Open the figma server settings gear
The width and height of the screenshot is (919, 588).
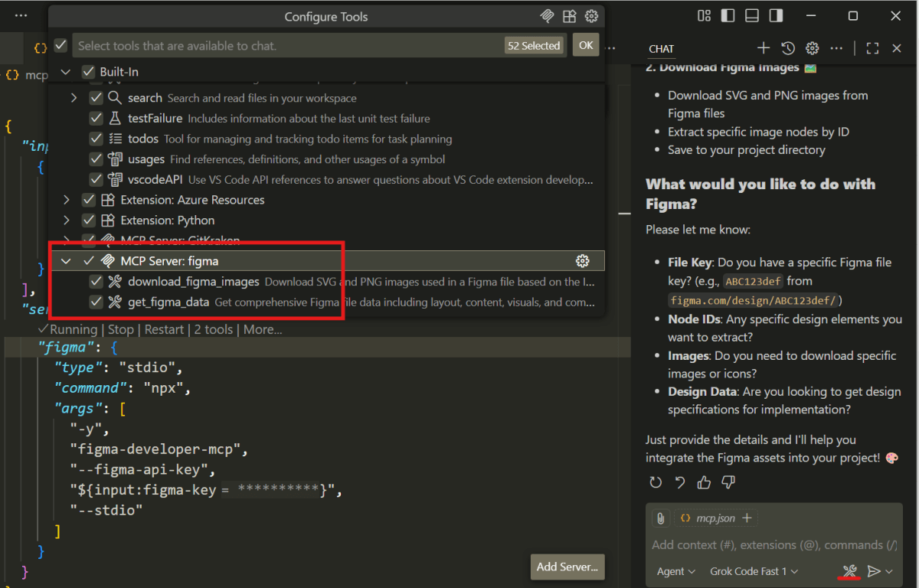(583, 260)
